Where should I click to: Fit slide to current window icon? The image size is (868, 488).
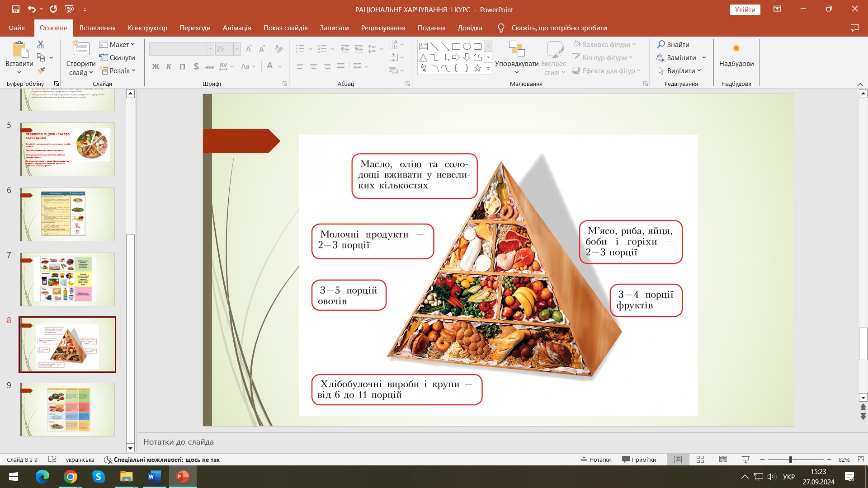(x=861, y=460)
